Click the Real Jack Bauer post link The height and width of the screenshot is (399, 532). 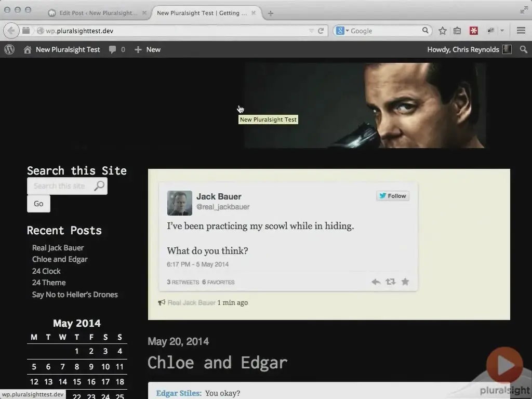pyautogui.click(x=192, y=303)
